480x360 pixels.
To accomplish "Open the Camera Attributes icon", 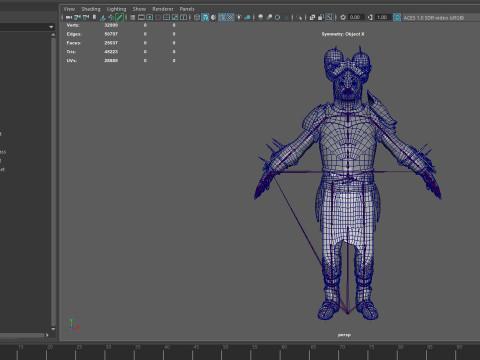I will 86,17.
